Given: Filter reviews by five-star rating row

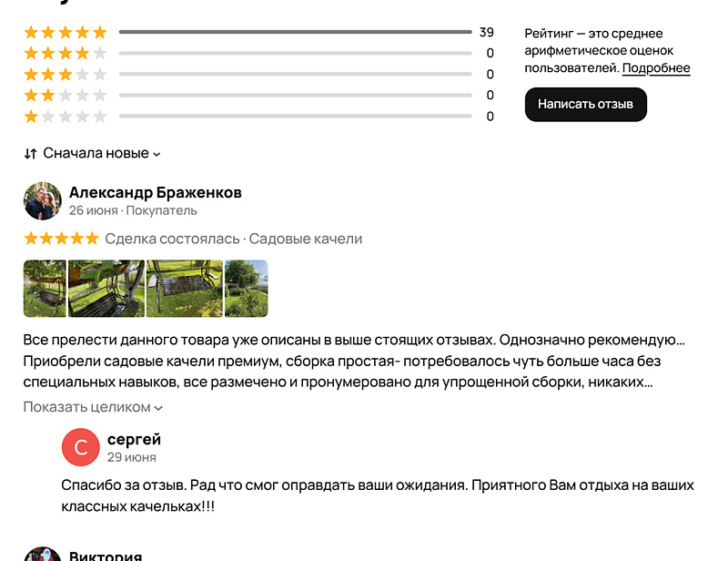Looking at the screenshot, I should pyautogui.click(x=258, y=32).
